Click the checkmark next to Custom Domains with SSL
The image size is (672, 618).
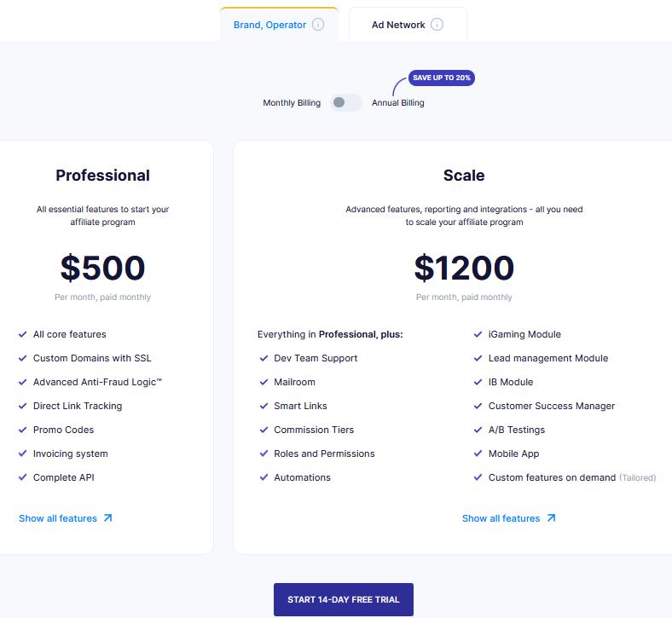[x=23, y=358]
